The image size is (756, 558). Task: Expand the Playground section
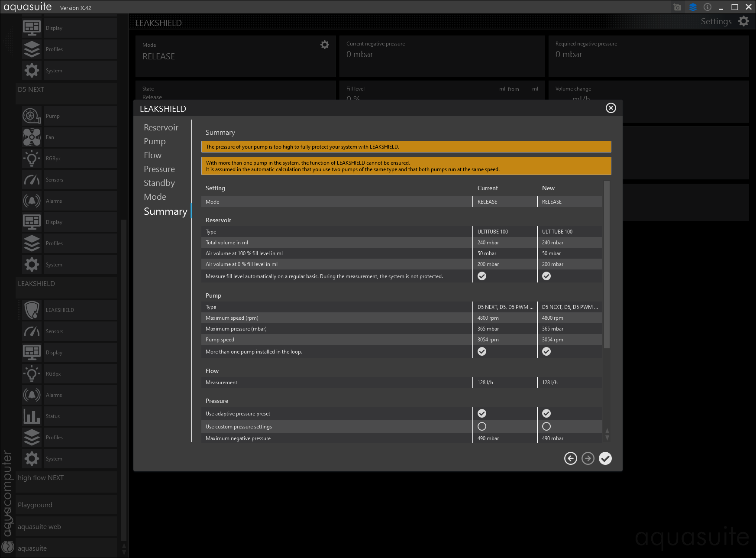[x=35, y=505]
